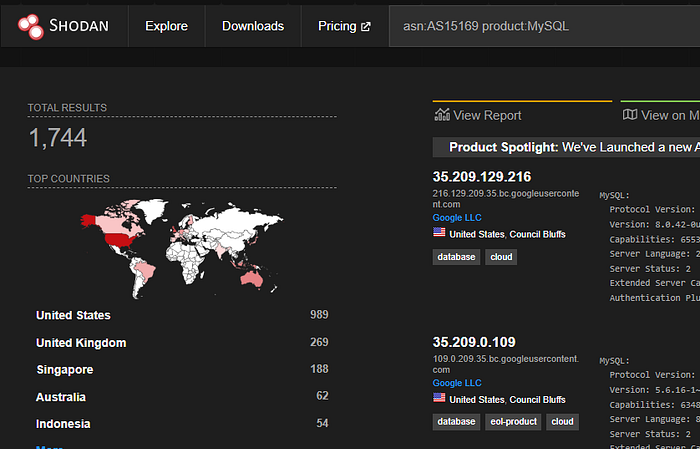Click the Version: 8.0.42 line
Viewport: 700px width, 449px height.
[x=654, y=224]
